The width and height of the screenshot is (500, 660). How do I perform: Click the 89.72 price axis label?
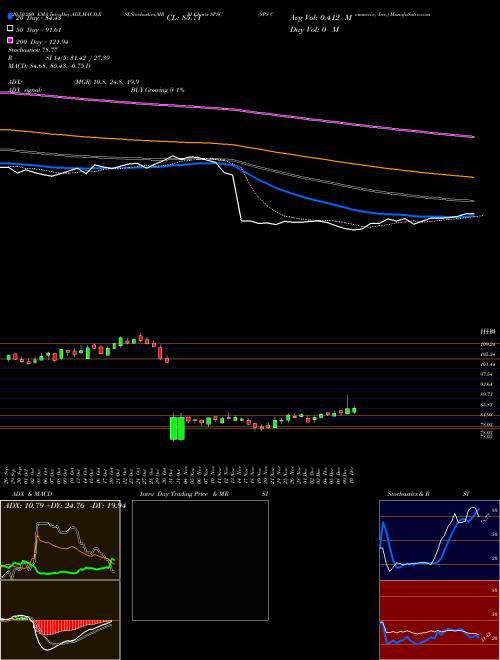click(487, 394)
